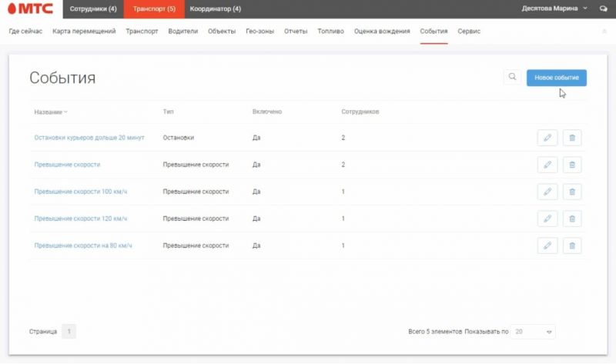
Task: Delete the 'Превышение скорости 100 км/ч' event
Action: tap(572, 192)
